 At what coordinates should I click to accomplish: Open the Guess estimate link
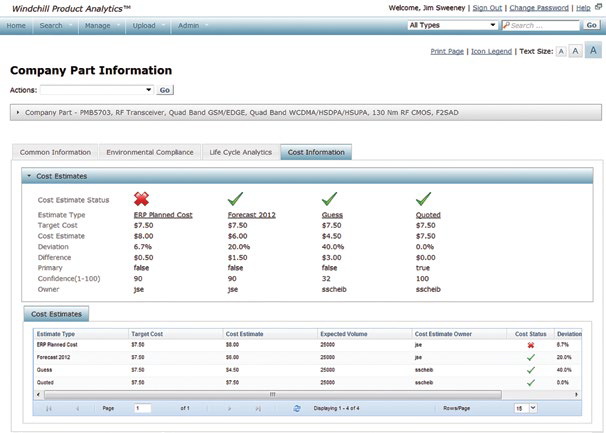[x=332, y=215]
